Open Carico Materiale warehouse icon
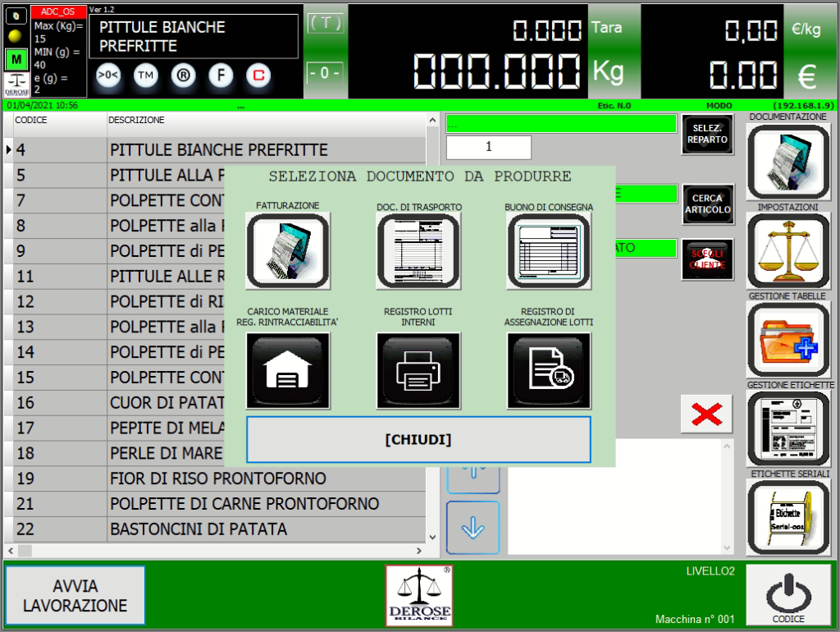 pos(288,370)
